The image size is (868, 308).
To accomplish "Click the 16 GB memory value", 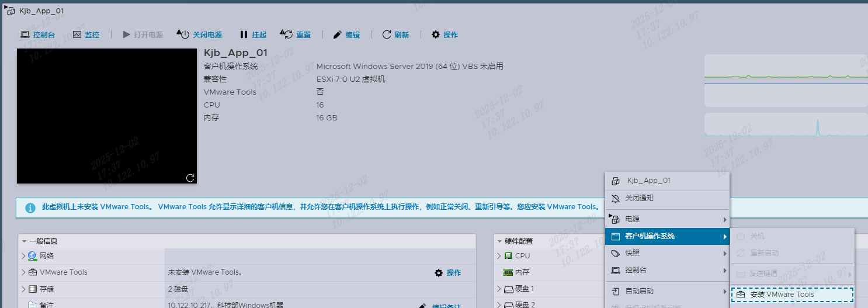I will tap(327, 118).
